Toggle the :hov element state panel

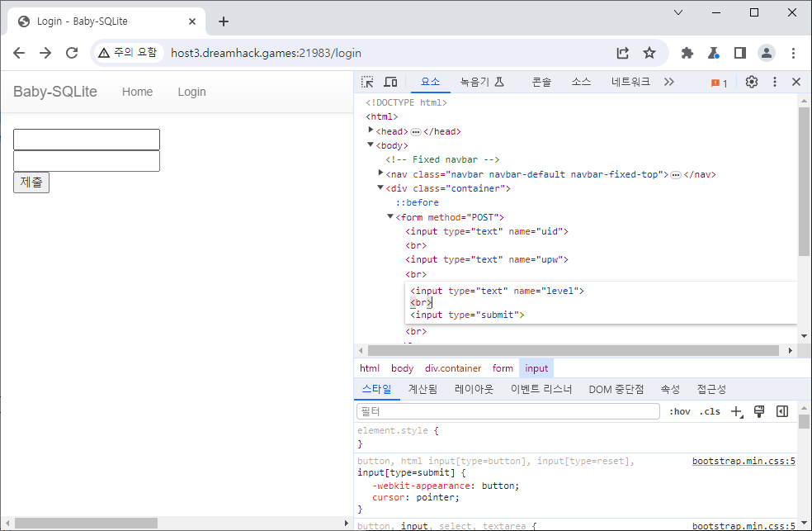click(679, 411)
